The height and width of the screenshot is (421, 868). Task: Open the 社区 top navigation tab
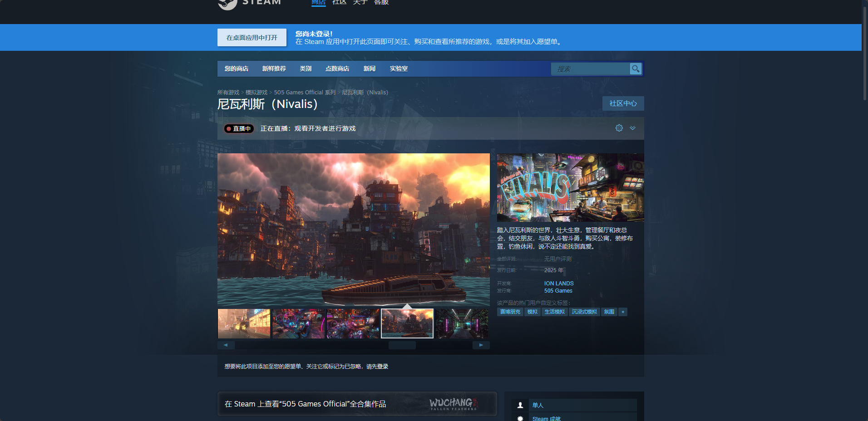click(339, 2)
